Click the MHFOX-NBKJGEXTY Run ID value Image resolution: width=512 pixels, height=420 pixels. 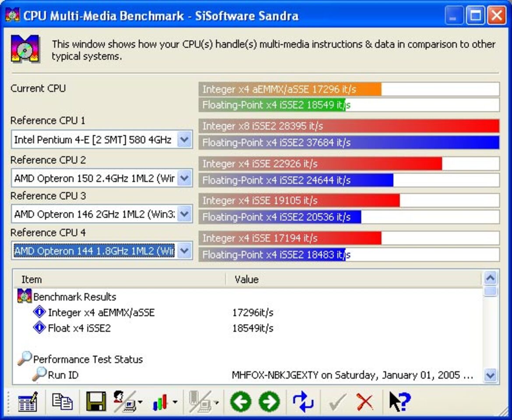pyautogui.click(x=353, y=375)
